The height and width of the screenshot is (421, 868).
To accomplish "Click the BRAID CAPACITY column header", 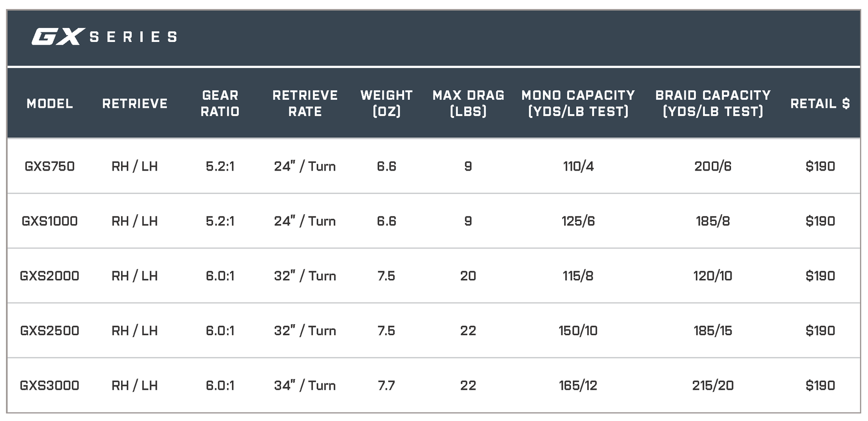I will point(713,104).
